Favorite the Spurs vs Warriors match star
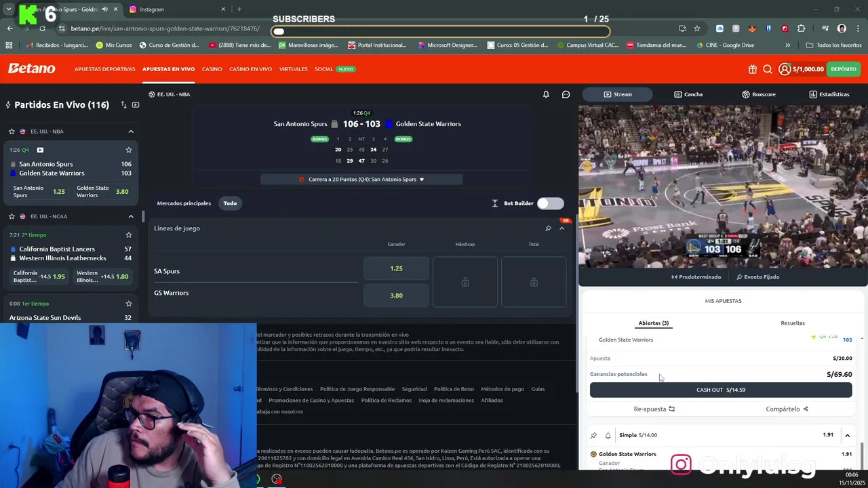Screen dimensions: 868x488 [x=129, y=150]
